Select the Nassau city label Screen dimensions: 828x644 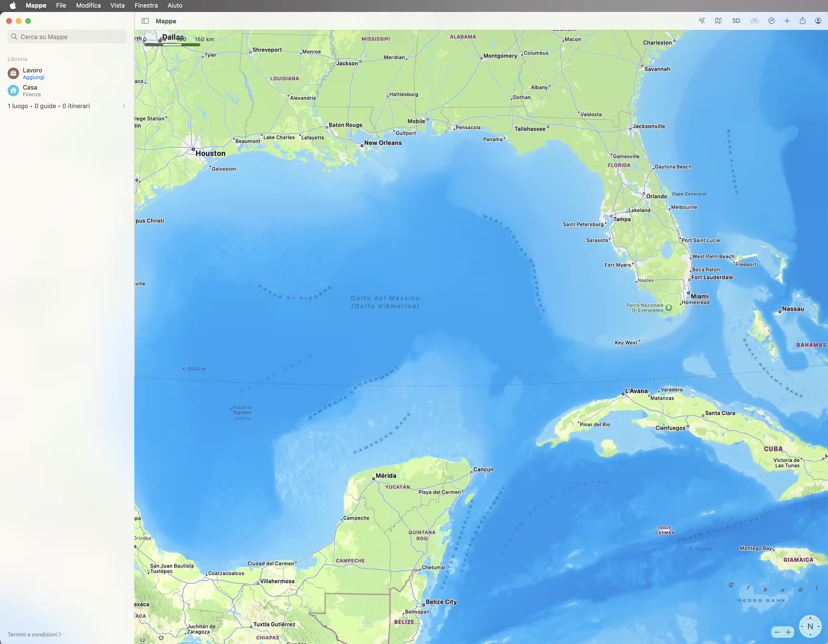pyautogui.click(x=793, y=309)
